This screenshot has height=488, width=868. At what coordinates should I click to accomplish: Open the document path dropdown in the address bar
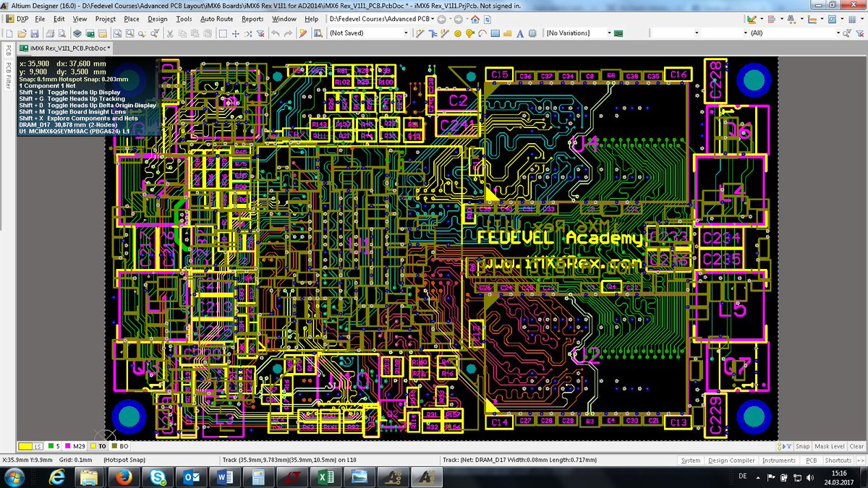click(433, 19)
